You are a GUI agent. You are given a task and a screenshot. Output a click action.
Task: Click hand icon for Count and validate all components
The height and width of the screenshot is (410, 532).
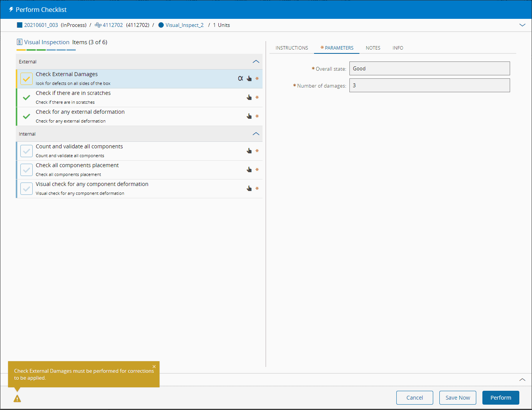249,151
